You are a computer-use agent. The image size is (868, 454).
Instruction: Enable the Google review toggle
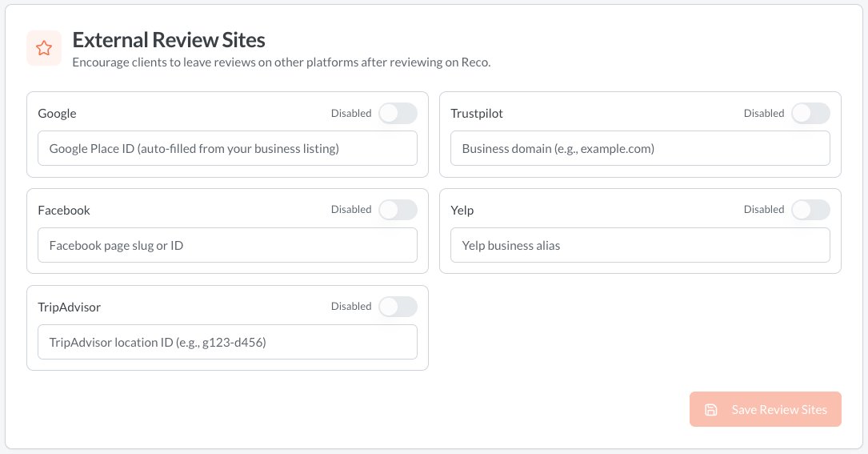[x=398, y=113]
